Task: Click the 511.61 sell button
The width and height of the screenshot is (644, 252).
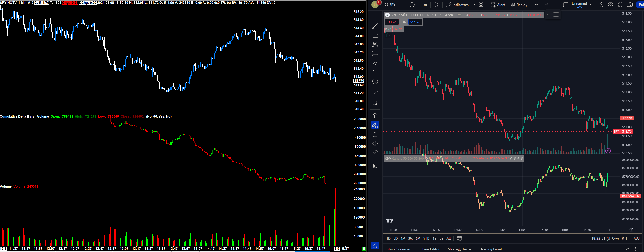Action: pyautogui.click(x=392, y=22)
